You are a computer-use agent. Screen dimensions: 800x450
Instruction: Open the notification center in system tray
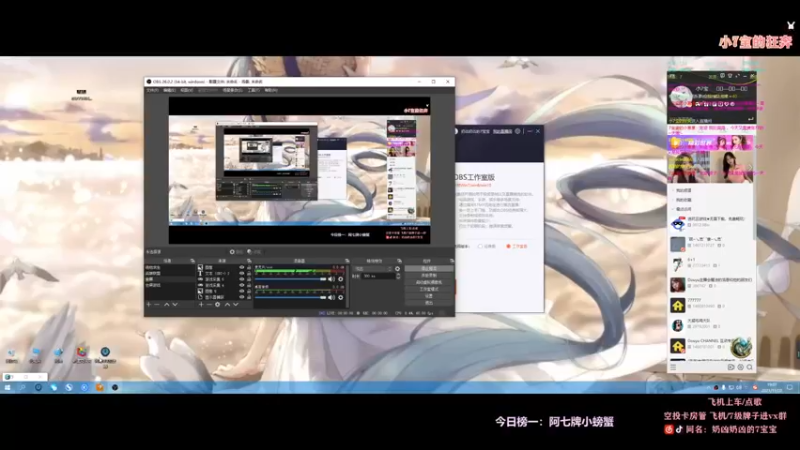click(790, 388)
